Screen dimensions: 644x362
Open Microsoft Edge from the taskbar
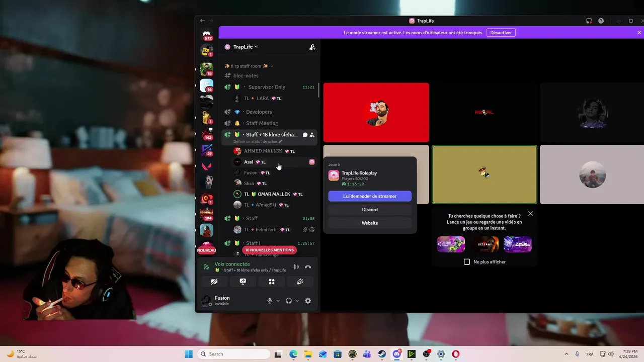point(293,354)
